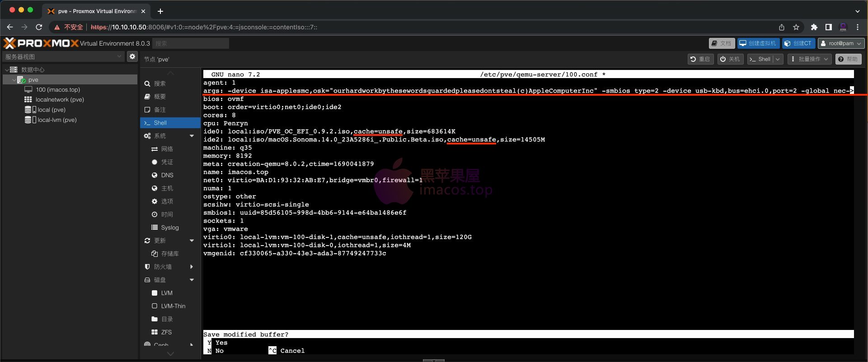Open the LVM menu item

pyautogui.click(x=170, y=293)
